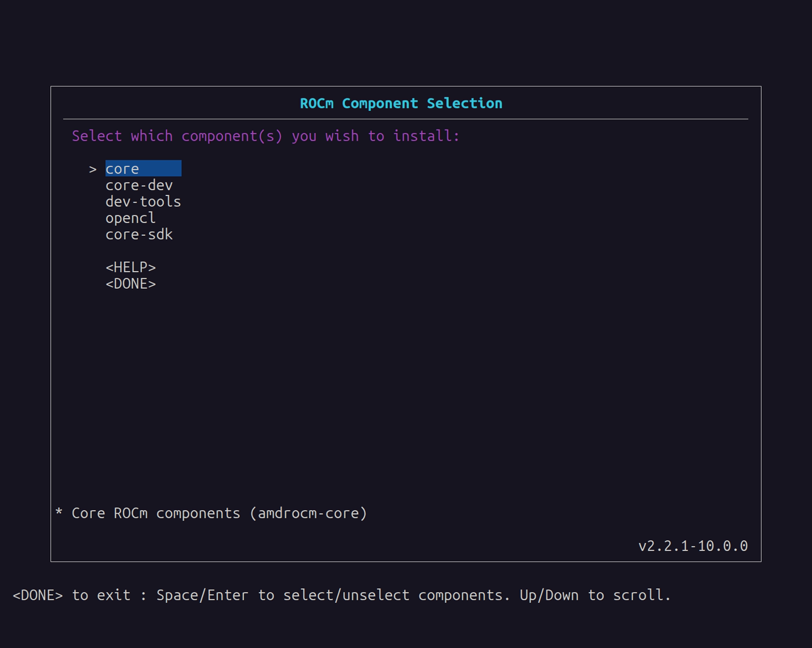Click the version string v2.2.1-10.0.0

tap(693, 546)
